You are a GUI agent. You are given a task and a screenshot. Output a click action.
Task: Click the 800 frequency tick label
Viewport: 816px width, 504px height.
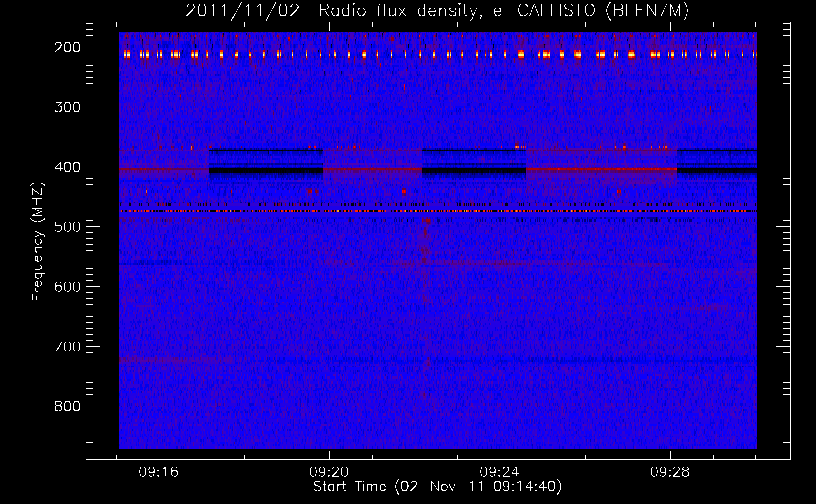pos(68,406)
